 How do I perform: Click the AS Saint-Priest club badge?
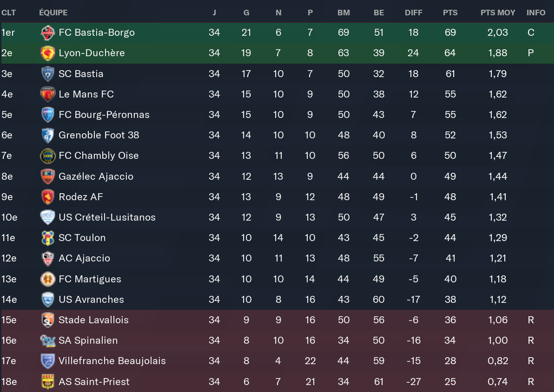[x=47, y=382]
